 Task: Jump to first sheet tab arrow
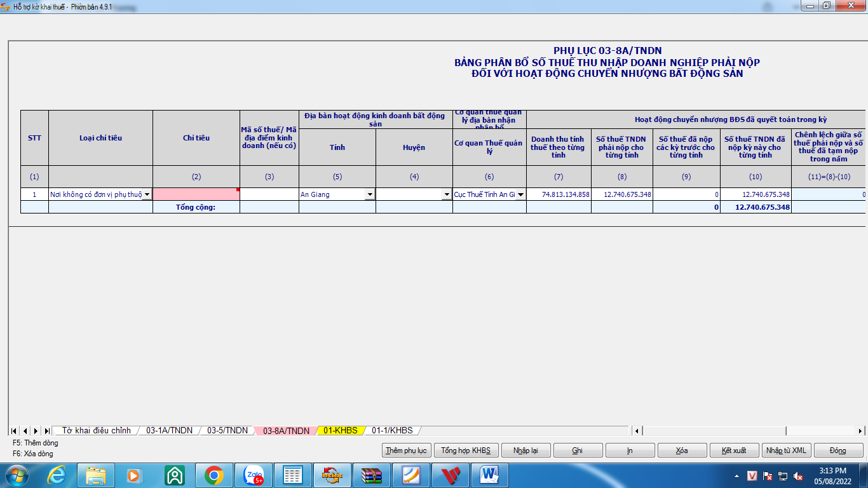coord(14,431)
